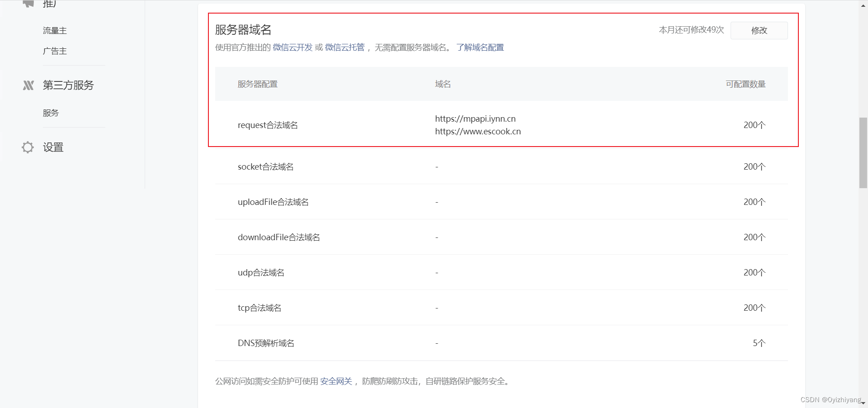
Task: Open the 了解域名配置 link
Action: click(480, 47)
